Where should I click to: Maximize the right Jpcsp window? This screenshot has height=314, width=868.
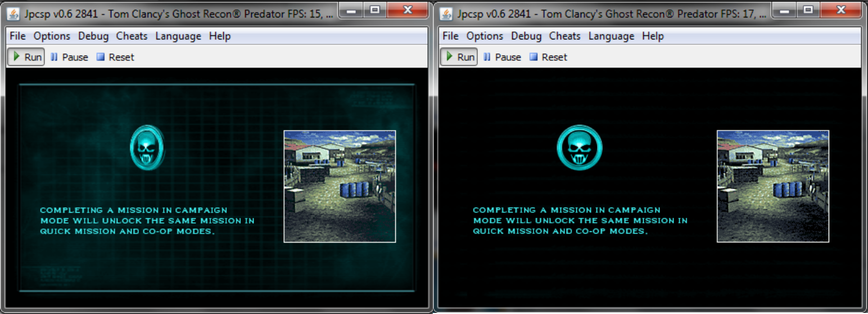[x=808, y=10]
